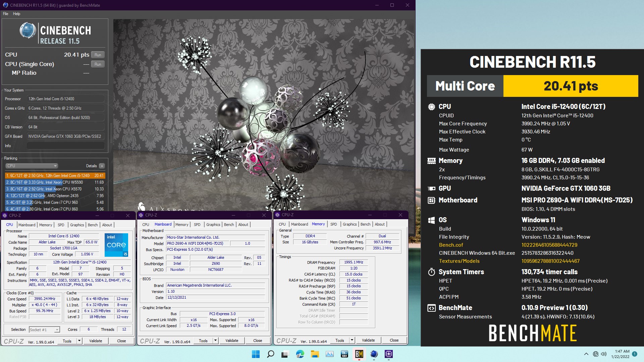
Task: Open the ranking Details arrow button
Action: 102,166
